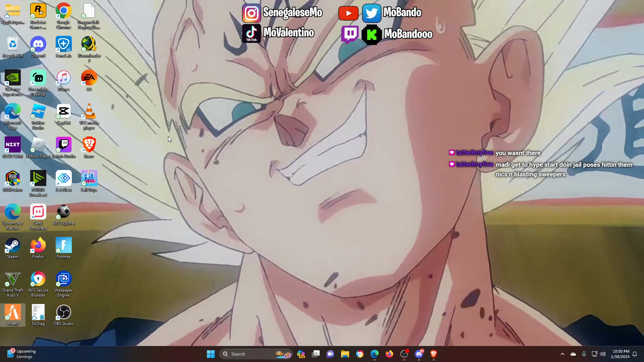Select the Grand Theft Auto V icon
This screenshot has width=644, height=362.
pos(12,284)
